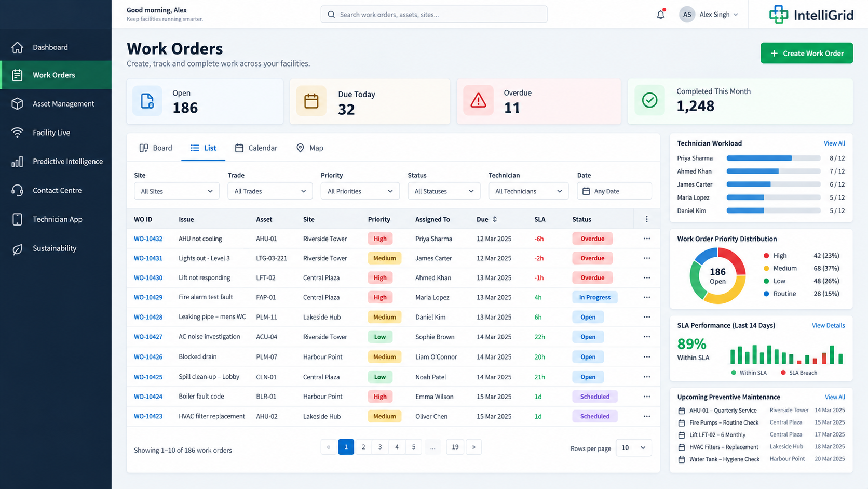Screen dimensions: 868x489
Task: Open the All Priorities dropdown
Action: 360,191
